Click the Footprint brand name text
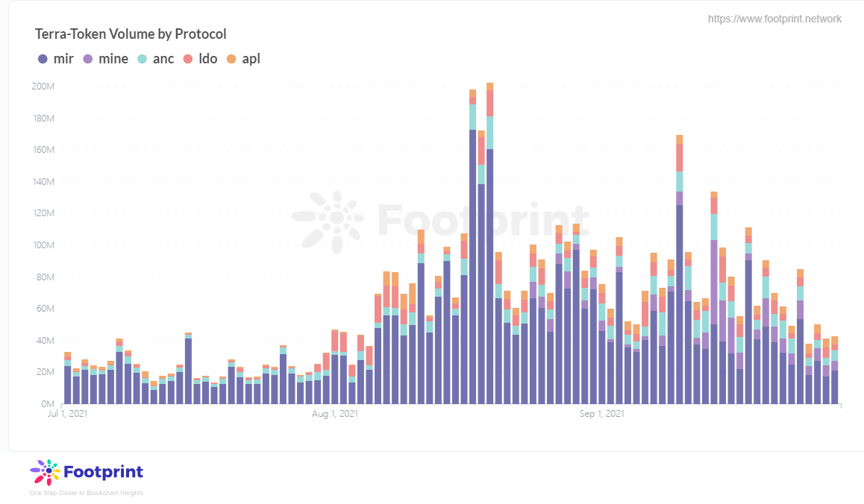Viewport: 864px width, 504px height. pos(103,472)
